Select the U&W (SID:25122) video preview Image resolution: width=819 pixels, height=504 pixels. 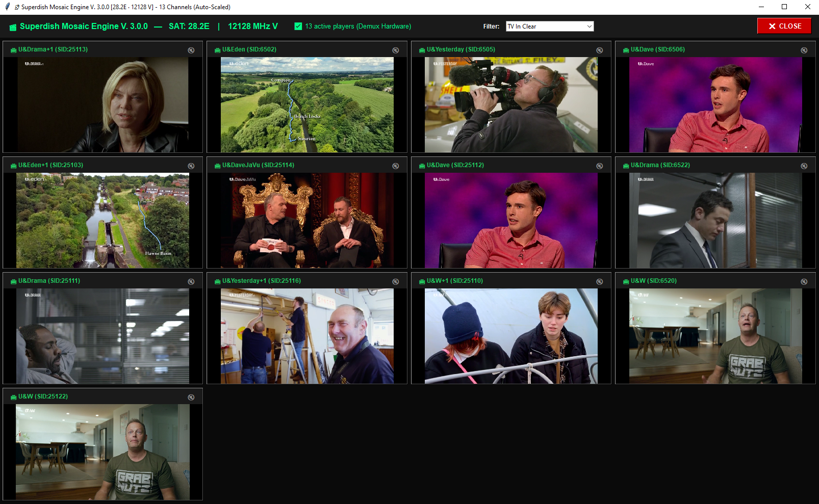(x=103, y=452)
